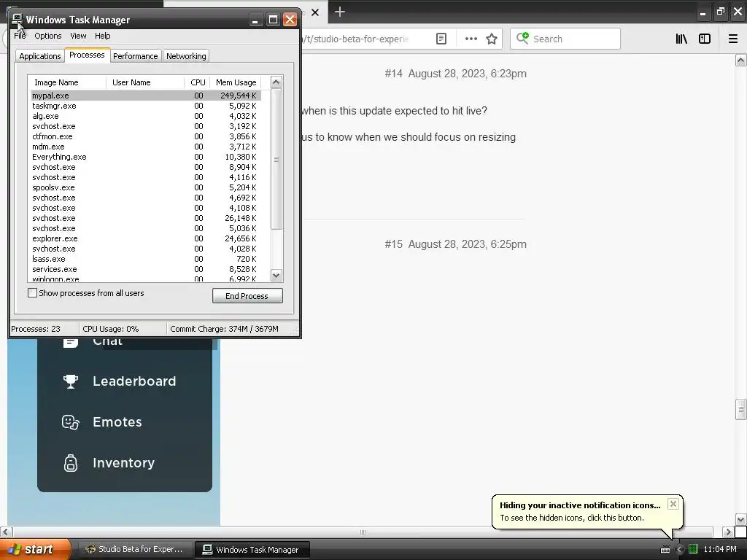
Task: Click the Emotes smiley icon
Action: [x=71, y=422]
